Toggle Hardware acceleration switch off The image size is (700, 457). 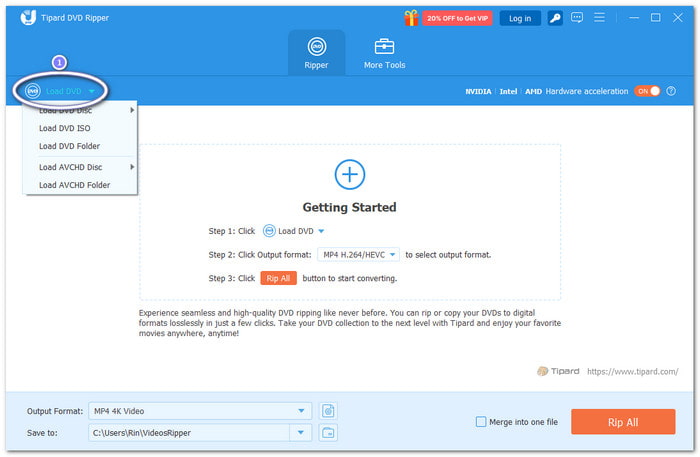(x=647, y=91)
